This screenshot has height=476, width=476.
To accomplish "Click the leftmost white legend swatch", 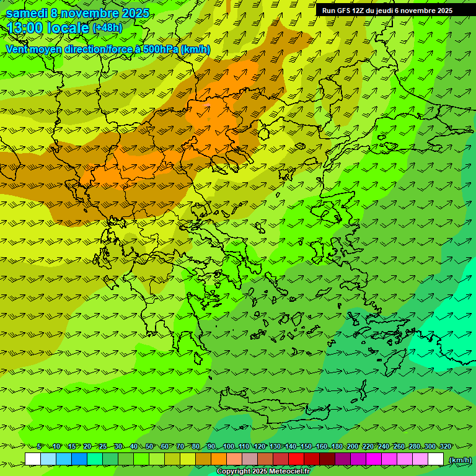I will [33, 459].
